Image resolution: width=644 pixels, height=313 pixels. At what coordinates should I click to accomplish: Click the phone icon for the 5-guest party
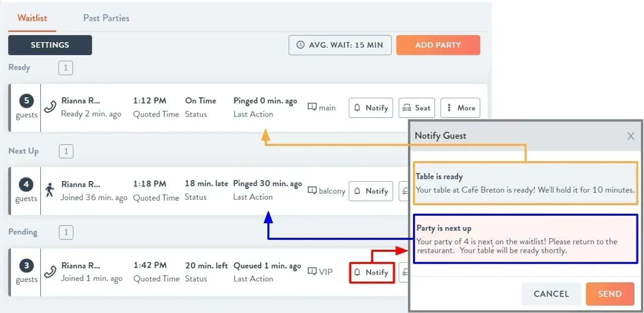tap(50, 107)
